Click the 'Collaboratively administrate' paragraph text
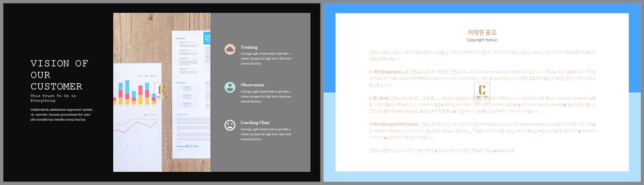644x185 pixels. pos(61,114)
